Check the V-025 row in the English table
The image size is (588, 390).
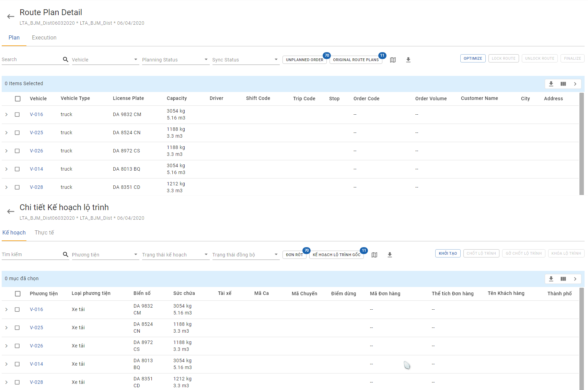pos(17,133)
